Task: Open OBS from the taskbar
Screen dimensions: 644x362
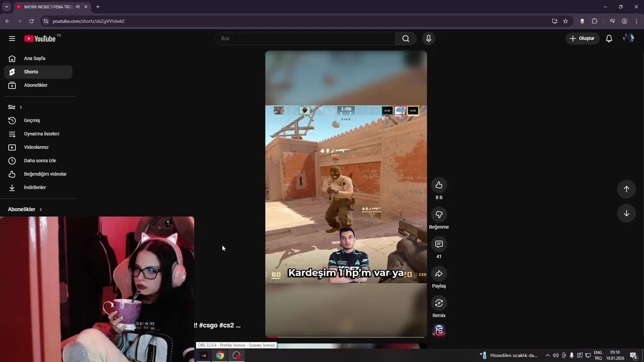Action: (236, 355)
